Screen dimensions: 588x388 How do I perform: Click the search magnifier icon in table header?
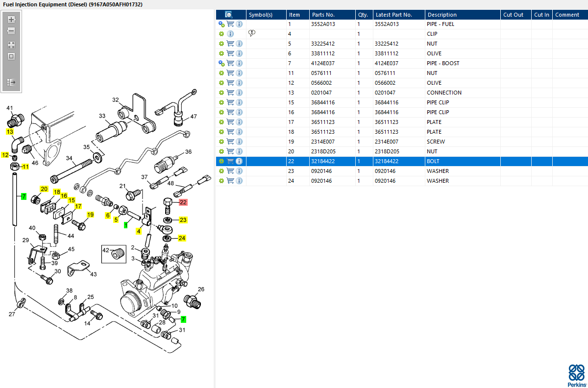click(x=228, y=15)
